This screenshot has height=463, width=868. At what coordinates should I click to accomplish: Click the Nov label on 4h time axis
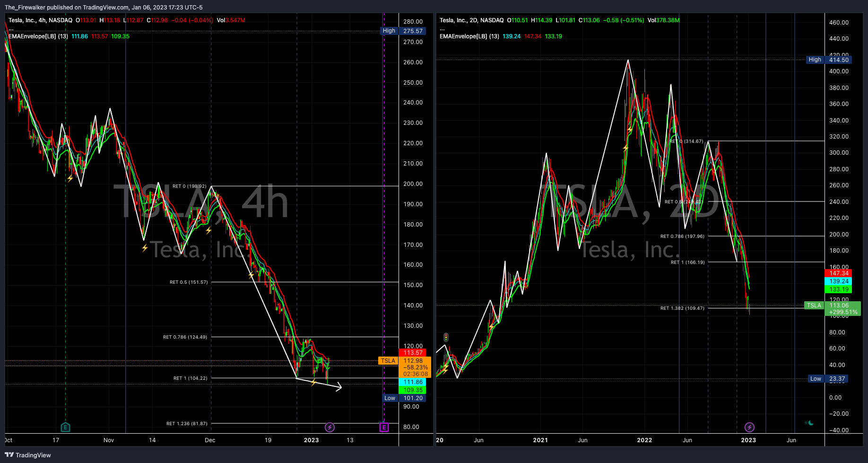pos(109,440)
